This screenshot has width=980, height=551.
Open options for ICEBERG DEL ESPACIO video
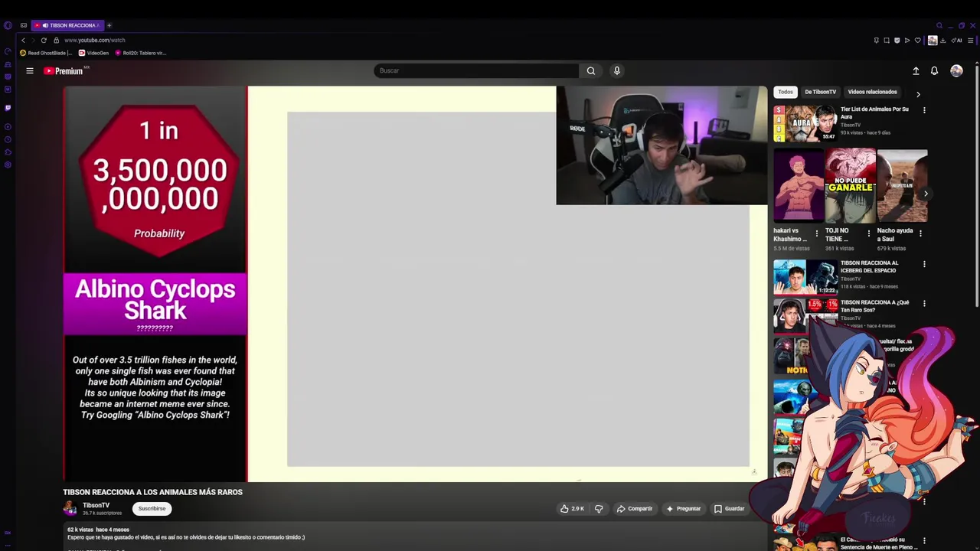point(924,264)
